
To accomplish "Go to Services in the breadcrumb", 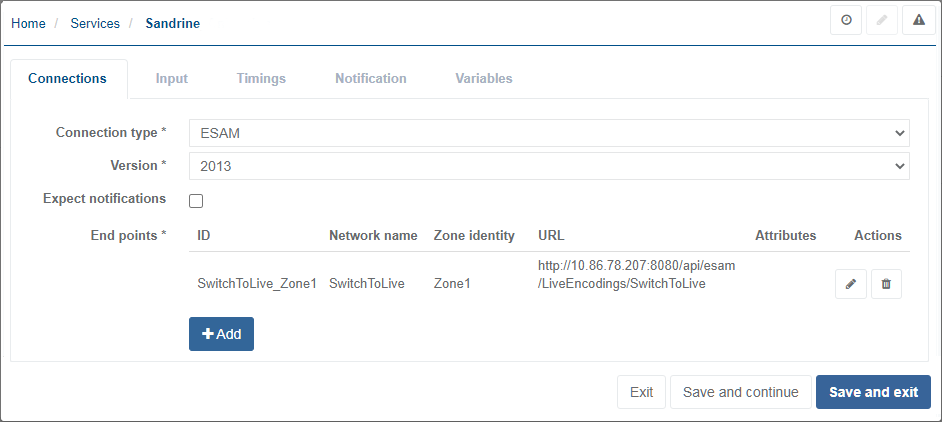I will pyautogui.click(x=95, y=23).
